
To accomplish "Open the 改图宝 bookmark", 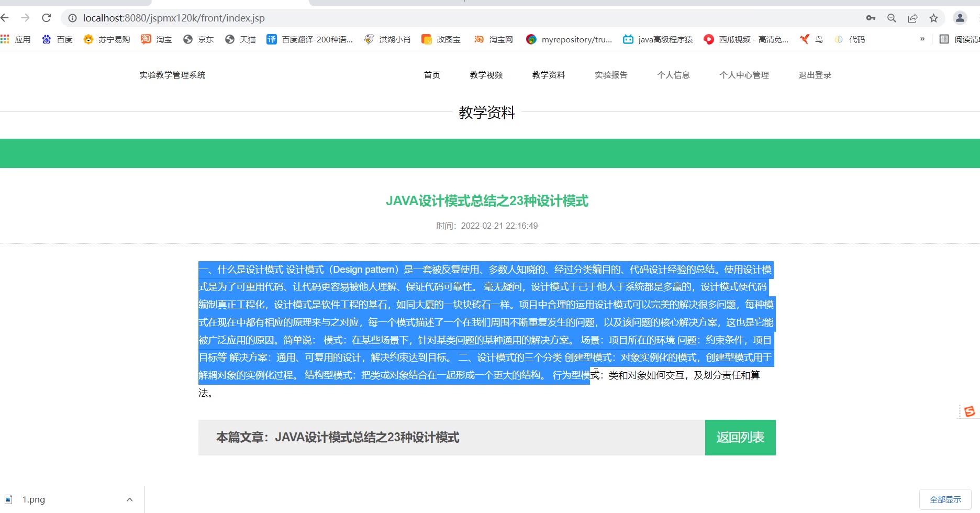I will coord(441,39).
